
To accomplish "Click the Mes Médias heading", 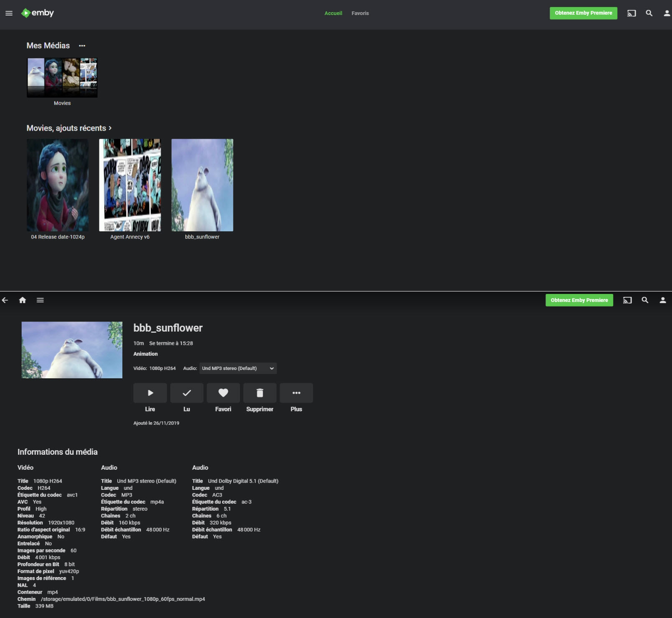I will point(48,46).
